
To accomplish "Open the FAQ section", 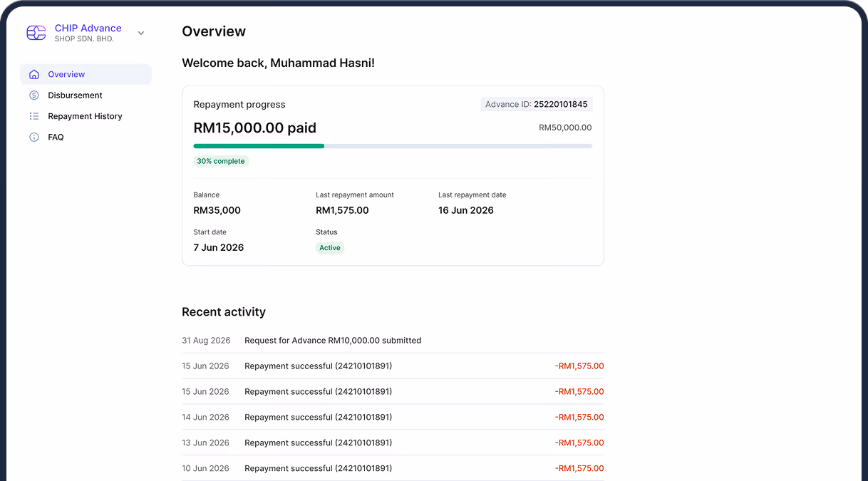I will pyautogui.click(x=86, y=137).
